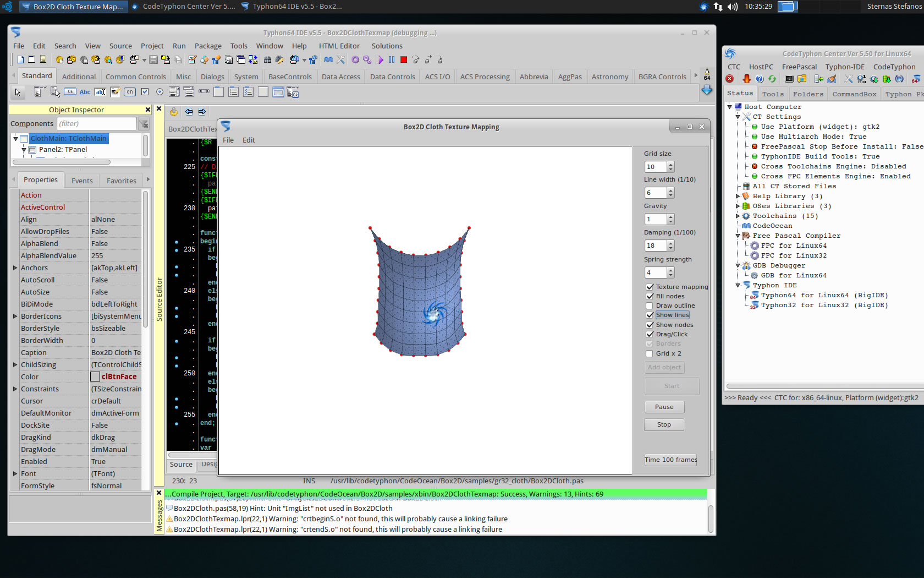
Task: Click the 10:35:29 clock in top panel
Action: [x=758, y=7]
